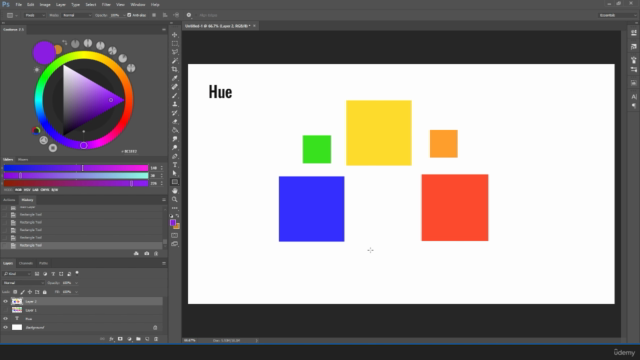This screenshot has width=640, height=360.
Task: Select the Magic Wand tool
Action: [175, 61]
